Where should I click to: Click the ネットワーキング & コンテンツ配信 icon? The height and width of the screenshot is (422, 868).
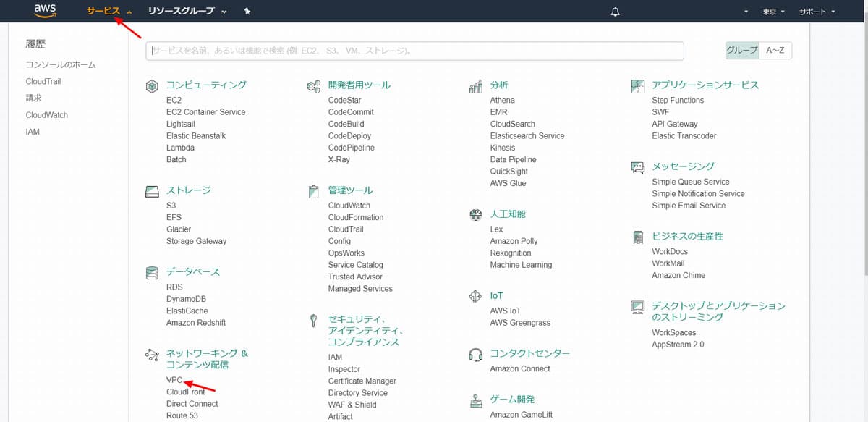click(x=152, y=355)
